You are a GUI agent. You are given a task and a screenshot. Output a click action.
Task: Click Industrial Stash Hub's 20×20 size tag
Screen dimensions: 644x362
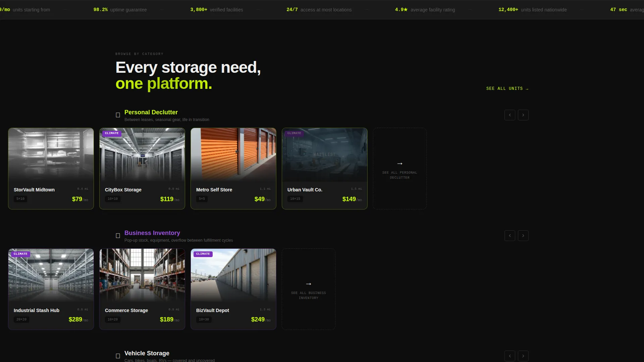tap(21, 319)
